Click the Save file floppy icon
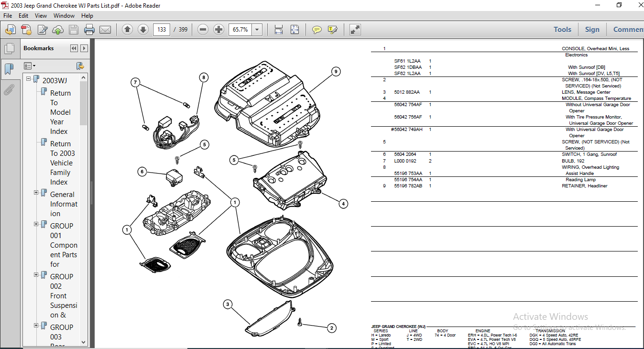This screenshot has height=349, width=644. (x=74, y=30)
